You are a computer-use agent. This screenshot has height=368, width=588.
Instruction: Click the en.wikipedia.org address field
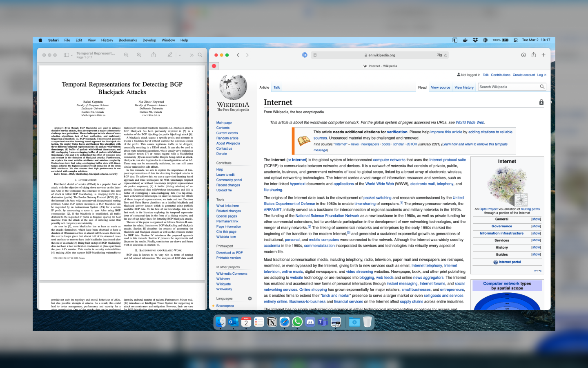pyautogui.click(x=380, y=55)
